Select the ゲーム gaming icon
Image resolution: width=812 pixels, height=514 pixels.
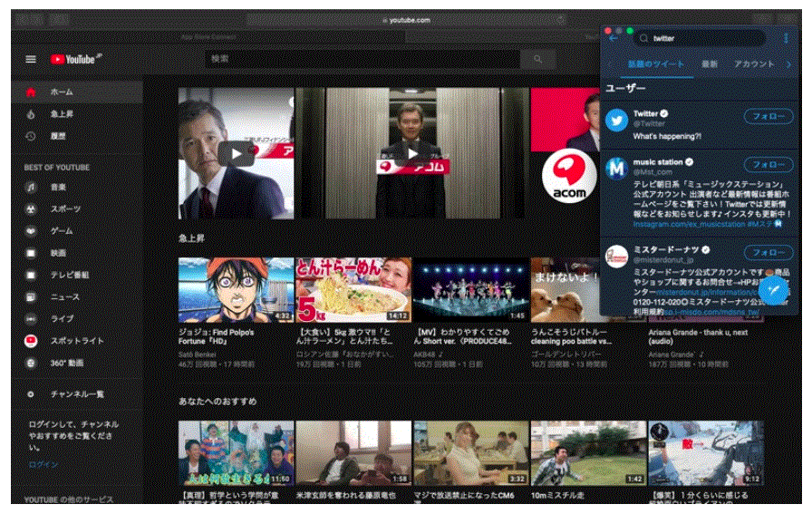(x=31, y=230)
